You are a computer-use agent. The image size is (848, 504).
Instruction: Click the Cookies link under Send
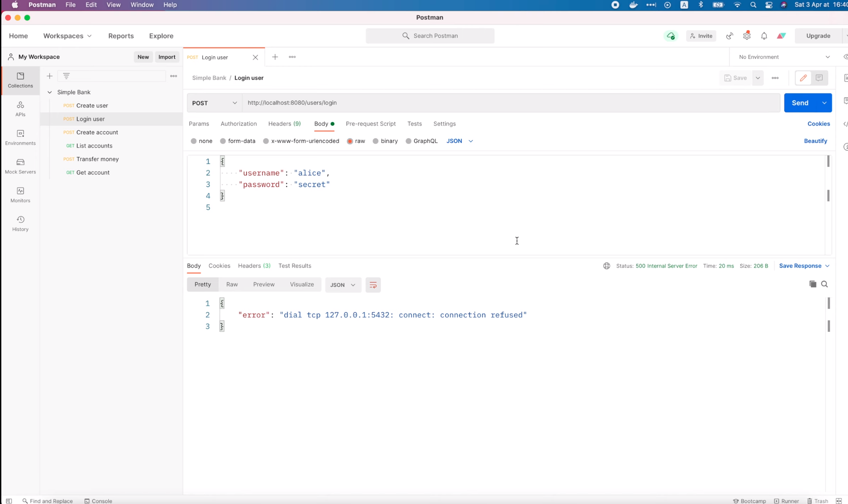[x=819, y=124]
